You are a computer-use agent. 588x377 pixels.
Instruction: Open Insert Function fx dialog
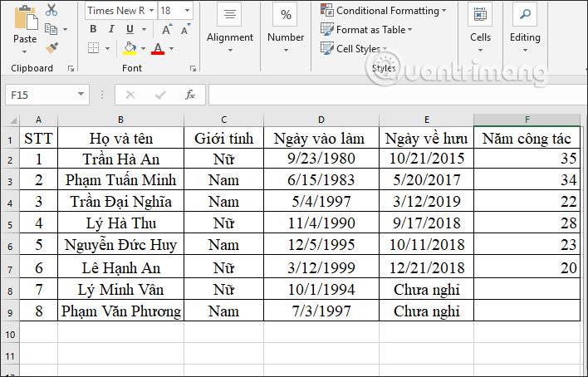pos(190,95)
